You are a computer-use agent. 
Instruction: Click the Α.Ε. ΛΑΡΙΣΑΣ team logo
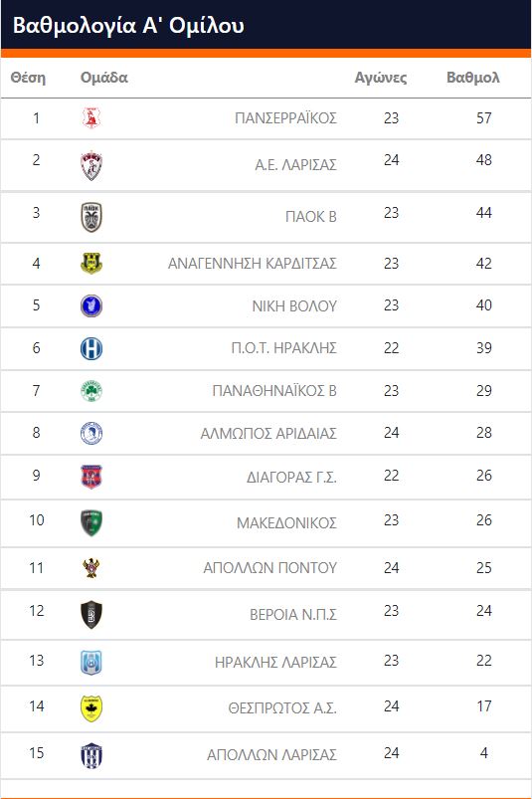(91, 165)
